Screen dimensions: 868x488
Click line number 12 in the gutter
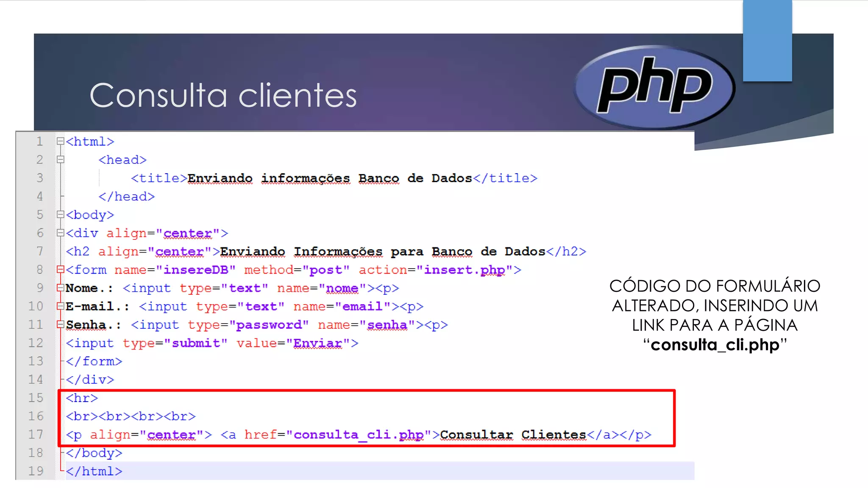point(36,343)
